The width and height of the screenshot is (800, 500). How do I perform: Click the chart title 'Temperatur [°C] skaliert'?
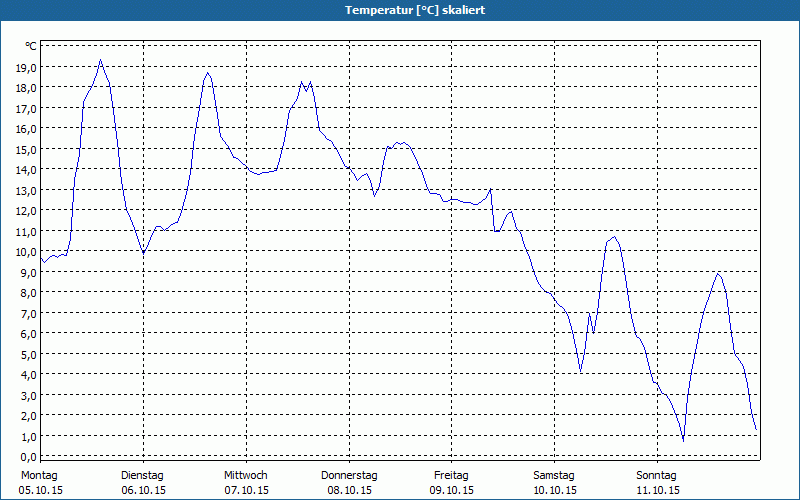pos(415,10)
